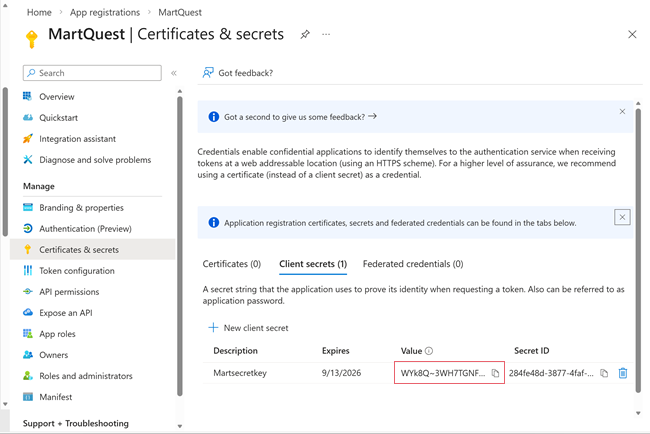Switch to the Certificates (0) tab

(x=232, y=264)
